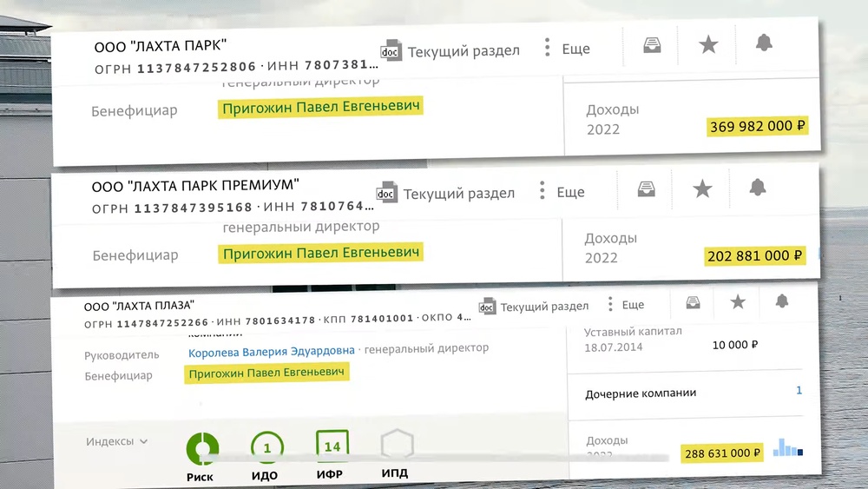This screenshot has height=489, width=868.
Task: Click the blue income bar chart thumbnail
Action: point(788,448)
